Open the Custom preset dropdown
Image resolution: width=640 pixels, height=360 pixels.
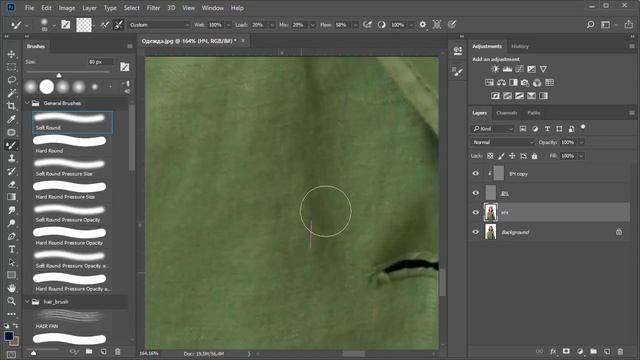click(x=159, y=25)
